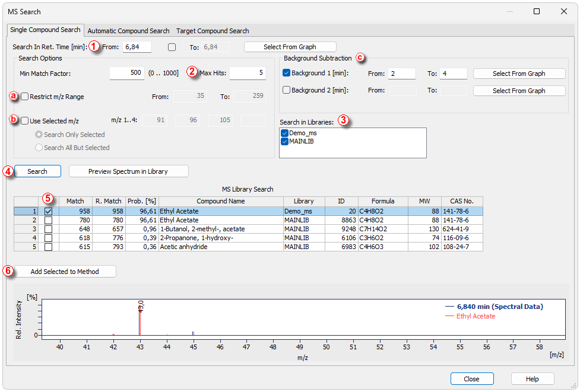
Task: Switch to Automatic Compound Search tab
Action: (x=128, y=31)
